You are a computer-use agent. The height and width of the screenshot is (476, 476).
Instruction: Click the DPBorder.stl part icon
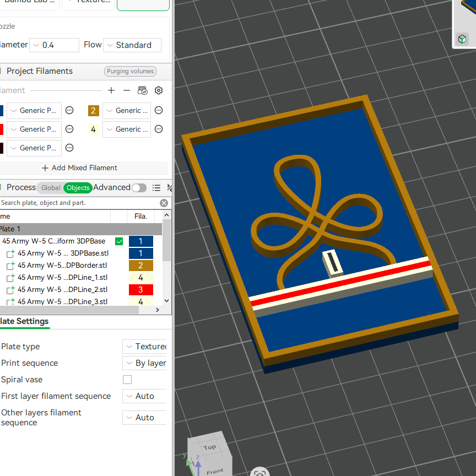(10, 266)
